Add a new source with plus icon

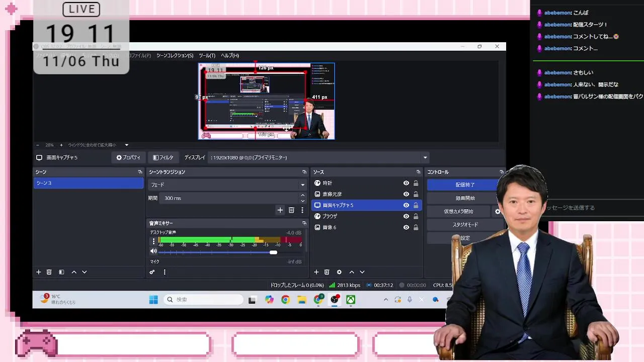316,272
